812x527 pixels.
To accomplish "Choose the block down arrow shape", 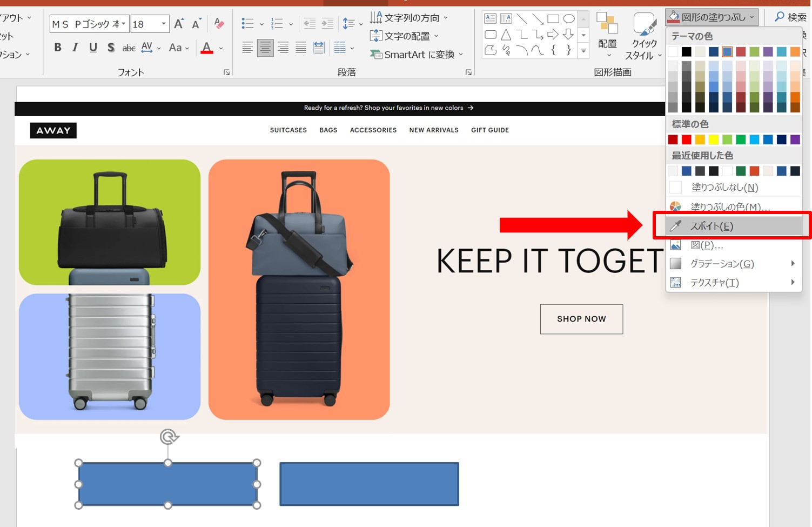I will click(569, 35).
